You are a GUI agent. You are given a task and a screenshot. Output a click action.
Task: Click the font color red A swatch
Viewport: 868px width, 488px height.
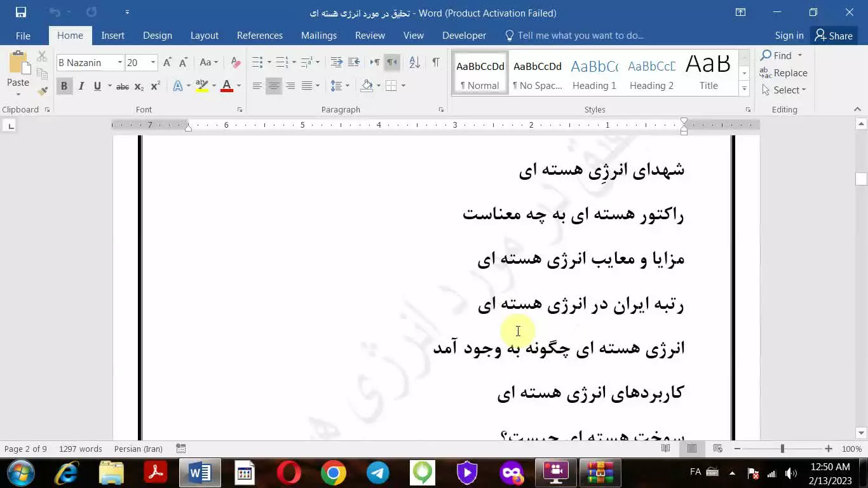227,86
